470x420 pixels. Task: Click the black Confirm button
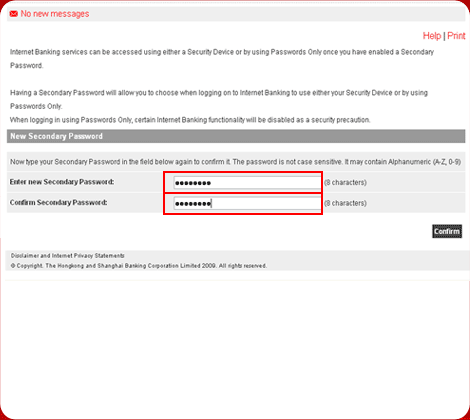(x=447, y=231)
